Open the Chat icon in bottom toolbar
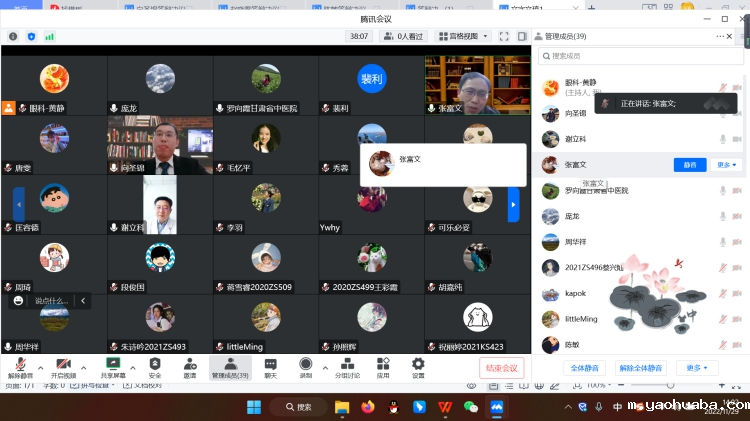750x421 pixels. point(270,368)
